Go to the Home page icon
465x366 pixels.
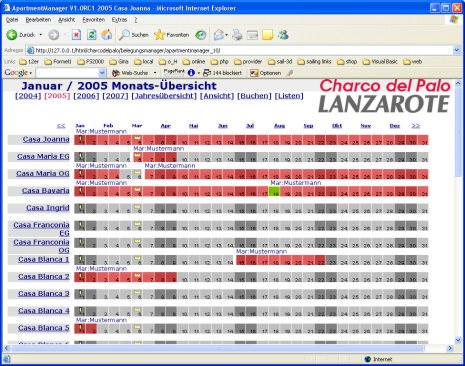coord(107,35)
